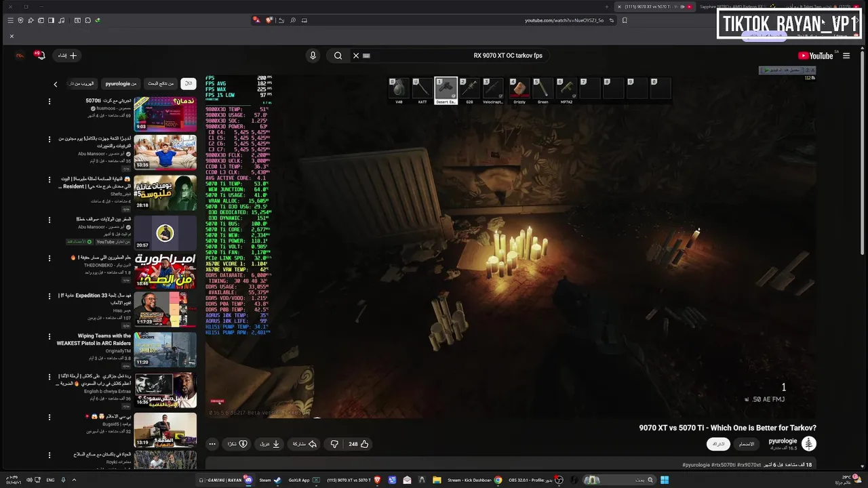The height and width of the screenshot is (488, 868).
Task: Submit search with the magnifier icon
Action: coord(338,56)
